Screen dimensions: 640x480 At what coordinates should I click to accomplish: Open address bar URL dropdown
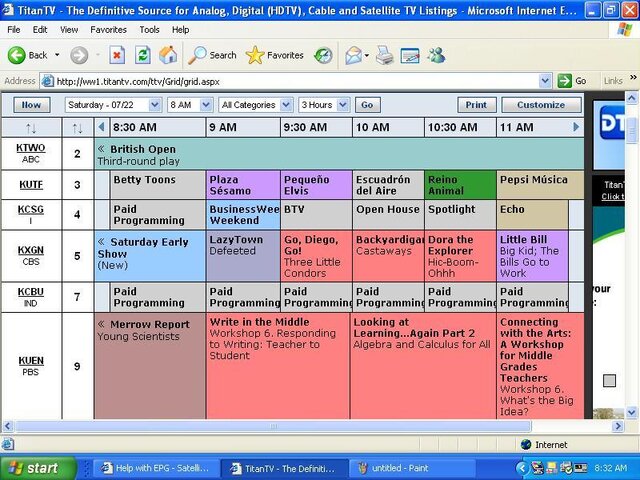[x=545, y=81]
